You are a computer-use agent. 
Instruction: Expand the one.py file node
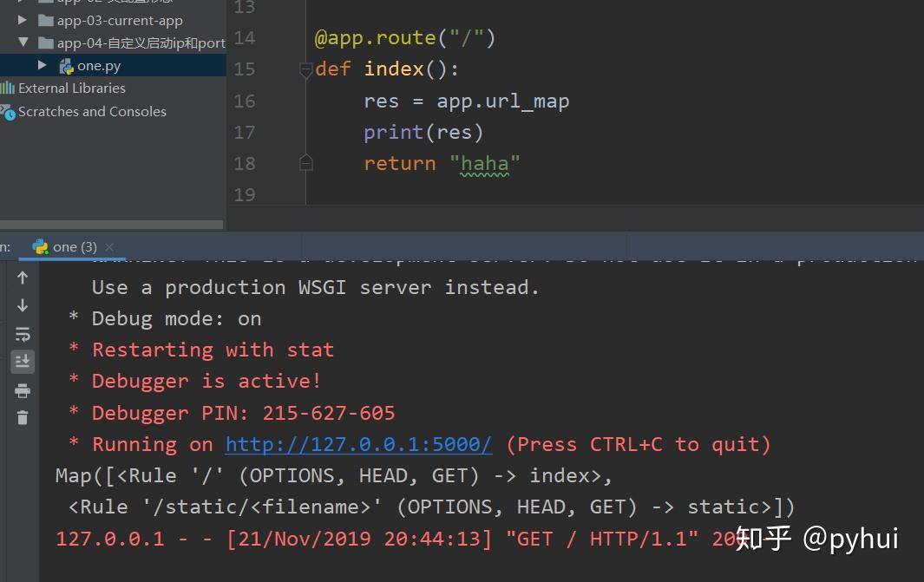[42, 65]
